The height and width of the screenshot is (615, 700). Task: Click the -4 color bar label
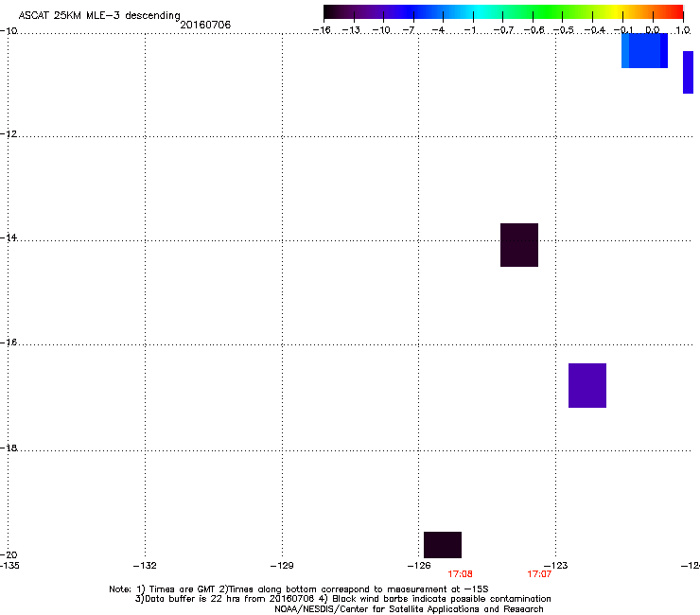(438, 30)
